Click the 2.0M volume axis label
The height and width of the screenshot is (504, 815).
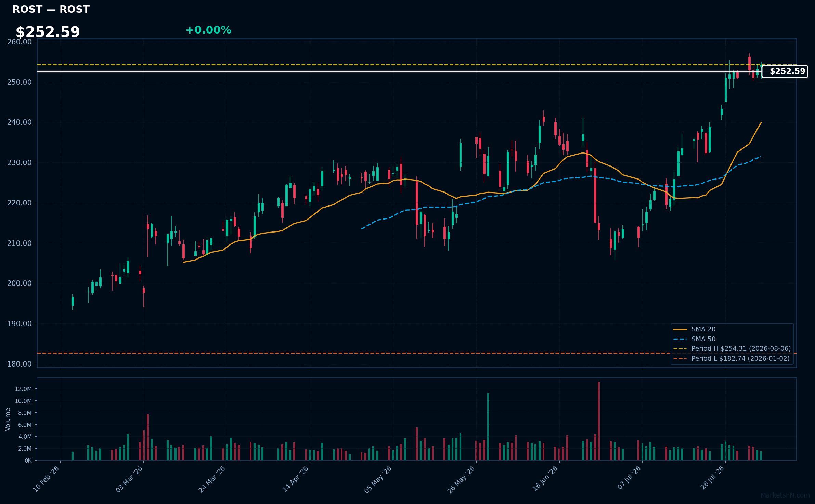[25, 449]
